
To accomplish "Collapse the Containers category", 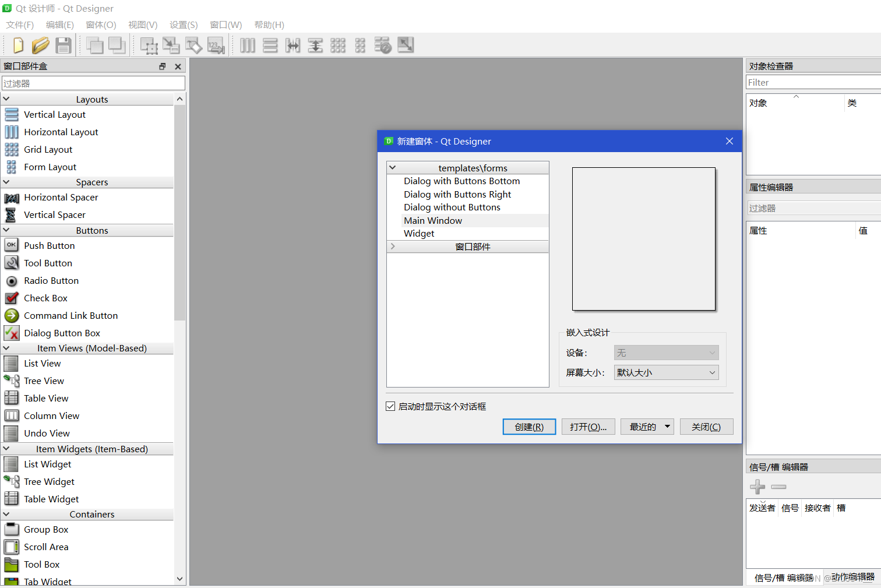I will [x=6, y=514].
